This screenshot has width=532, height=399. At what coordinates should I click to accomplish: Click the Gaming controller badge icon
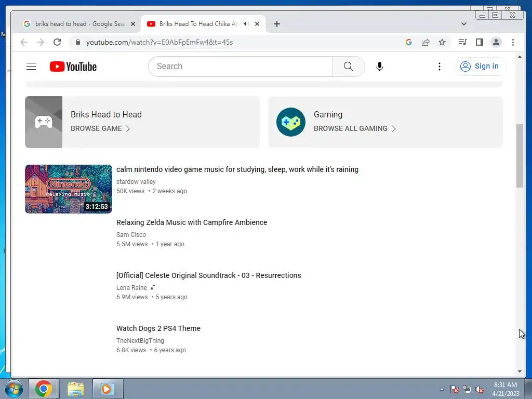(x=291, y=122)
